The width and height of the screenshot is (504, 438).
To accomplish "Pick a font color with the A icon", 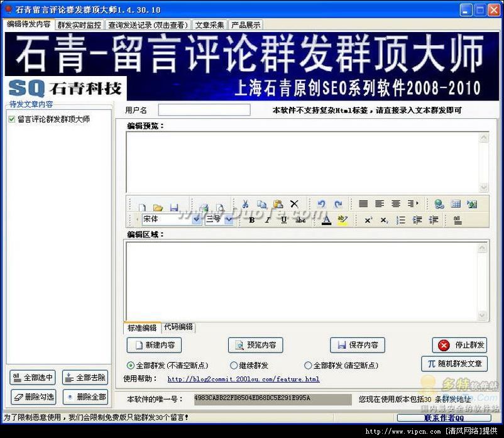I will click(x=326, y=220).
